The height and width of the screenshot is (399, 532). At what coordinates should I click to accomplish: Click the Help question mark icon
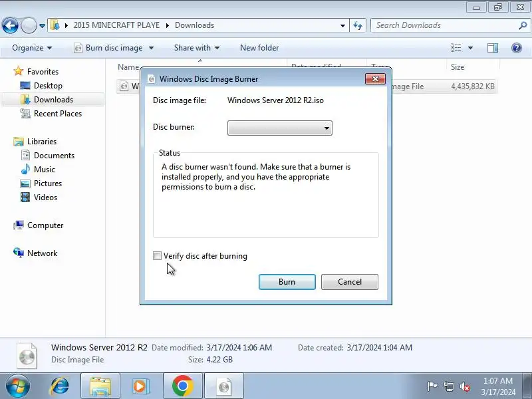click(517, 48)
